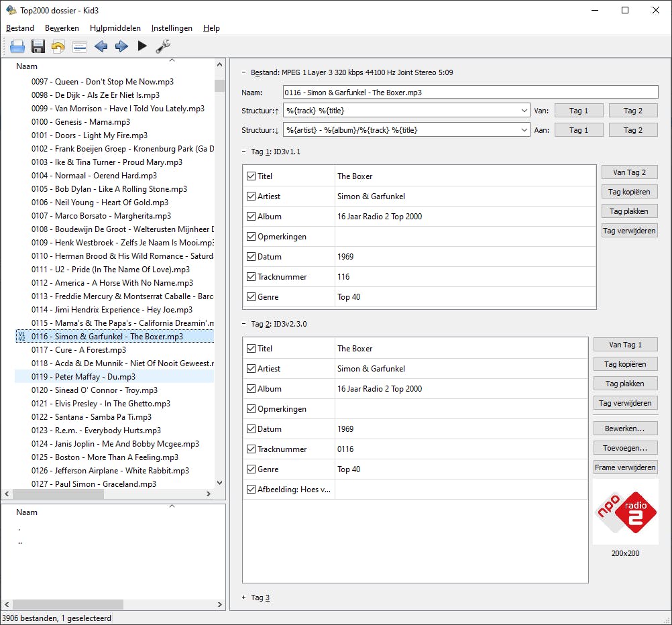The height and width of the screenshot is (625, 672).
Task: Save changes with the floppy disk icon
Action: pos(38,46)
